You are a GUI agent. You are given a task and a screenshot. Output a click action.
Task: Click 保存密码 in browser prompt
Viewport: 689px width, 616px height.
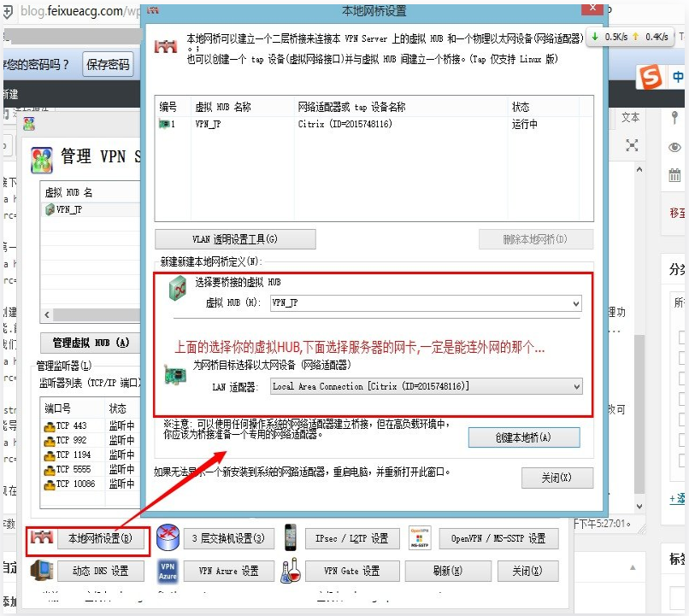pos(108,65)
